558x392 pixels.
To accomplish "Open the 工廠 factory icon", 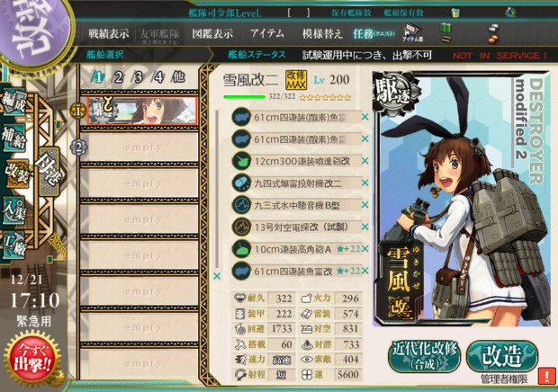I will coord(14,245).
